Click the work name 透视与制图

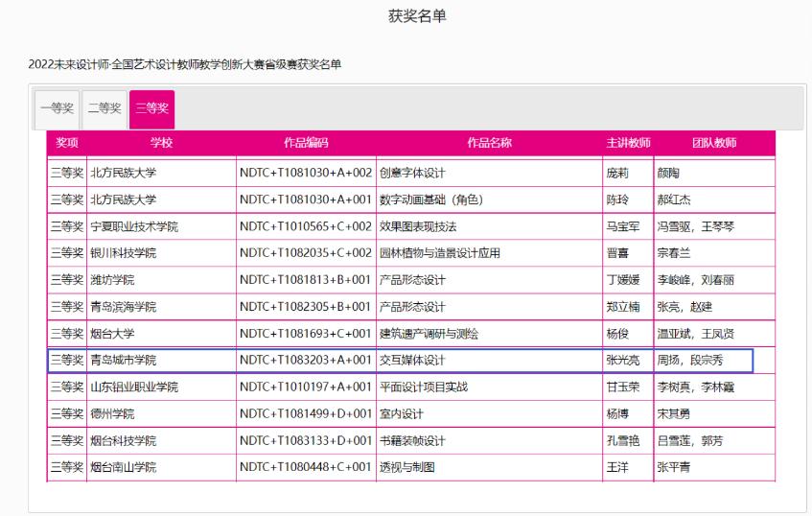[407, 467]
